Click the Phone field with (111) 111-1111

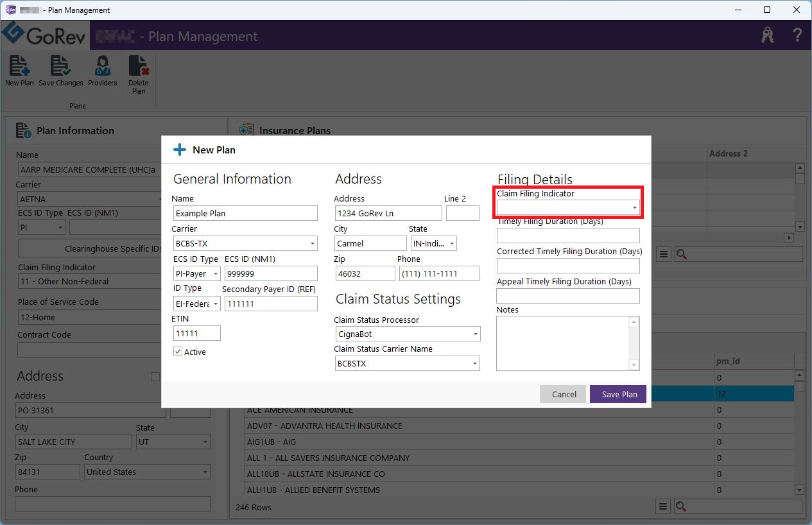[439, 273]
